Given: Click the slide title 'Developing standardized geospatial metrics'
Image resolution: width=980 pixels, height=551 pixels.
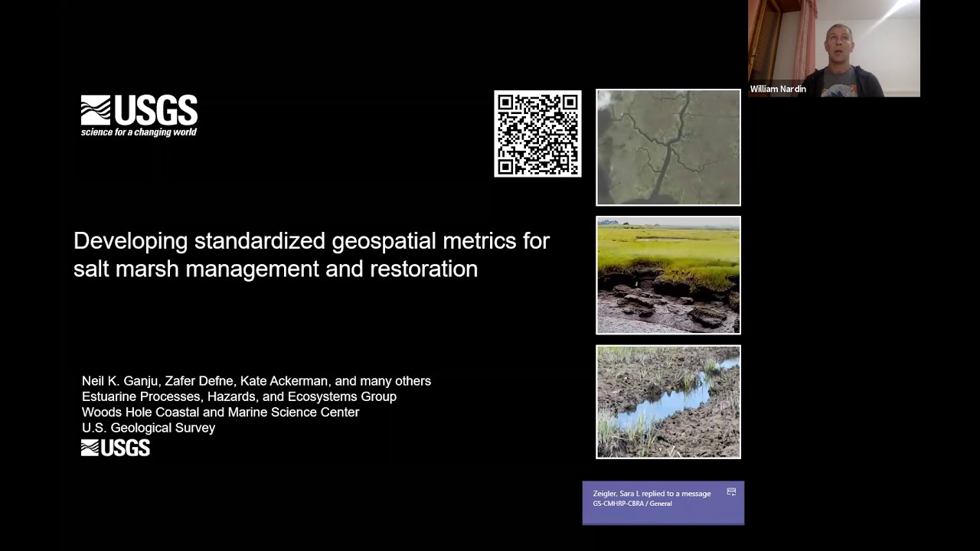Looking at the screenshot, I should pos(312,241).
